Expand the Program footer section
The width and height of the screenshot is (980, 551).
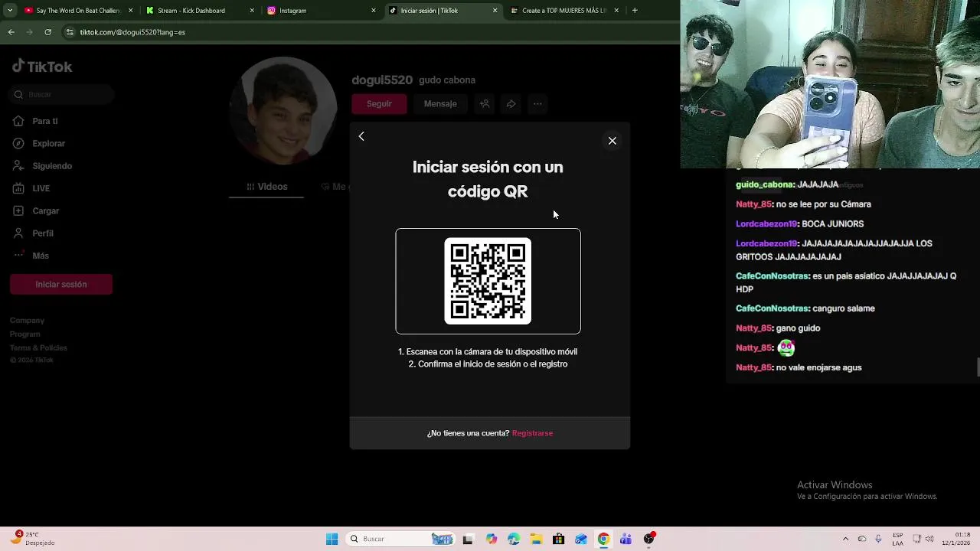pos(24,334)
